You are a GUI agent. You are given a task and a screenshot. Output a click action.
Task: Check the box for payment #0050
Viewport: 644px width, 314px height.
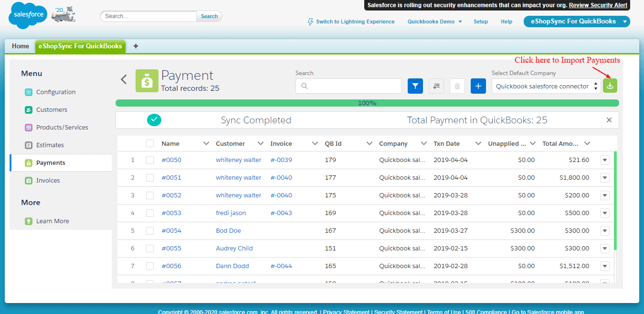click(x=150, y=160)
